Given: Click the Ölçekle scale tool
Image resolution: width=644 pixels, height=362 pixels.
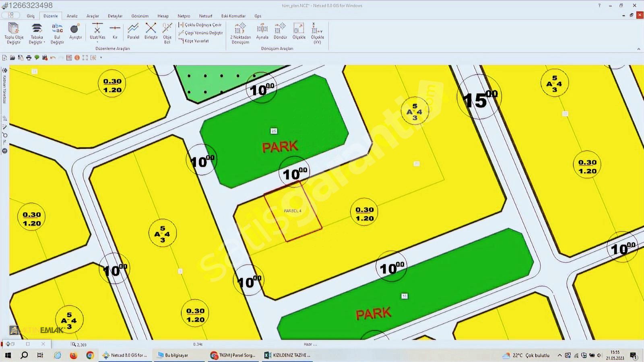Looking at the screenshot, I should coord(299,31).
